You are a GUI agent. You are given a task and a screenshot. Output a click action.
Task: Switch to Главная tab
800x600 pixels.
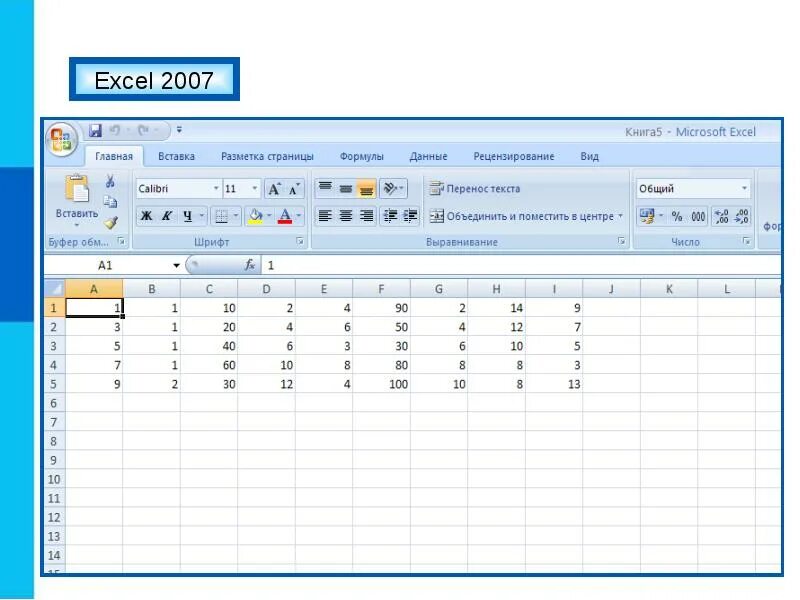coord(114,156)
